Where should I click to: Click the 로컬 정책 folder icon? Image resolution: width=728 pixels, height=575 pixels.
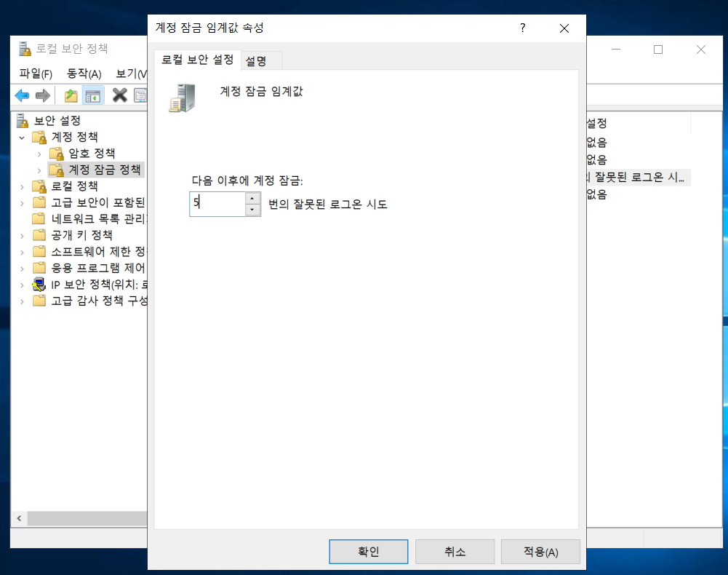39,186
